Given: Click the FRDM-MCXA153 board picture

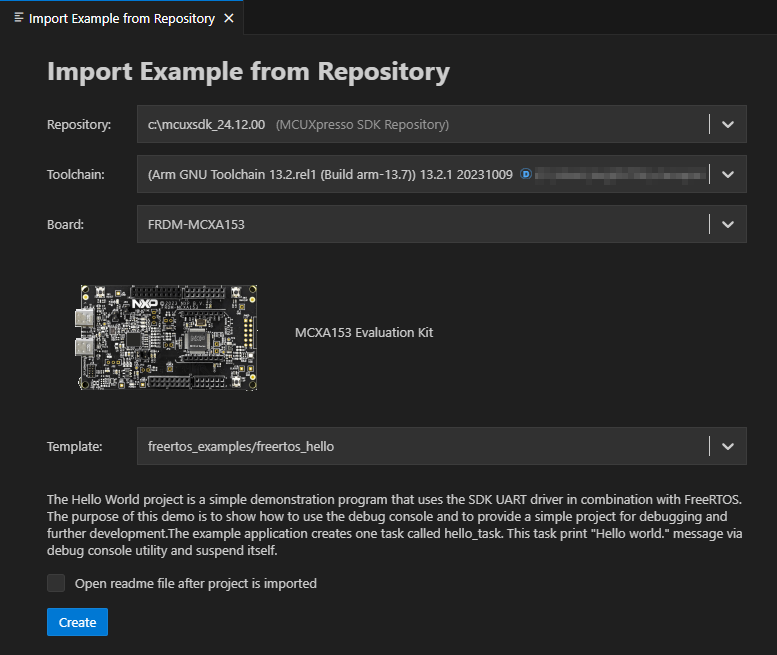Looking at the screenshot, I should click(x=169, y=336).
